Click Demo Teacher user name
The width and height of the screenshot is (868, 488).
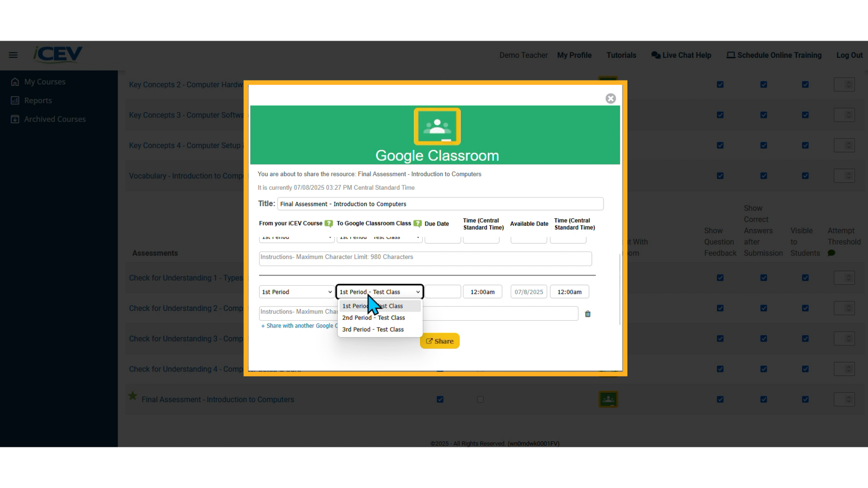[524, 55]
